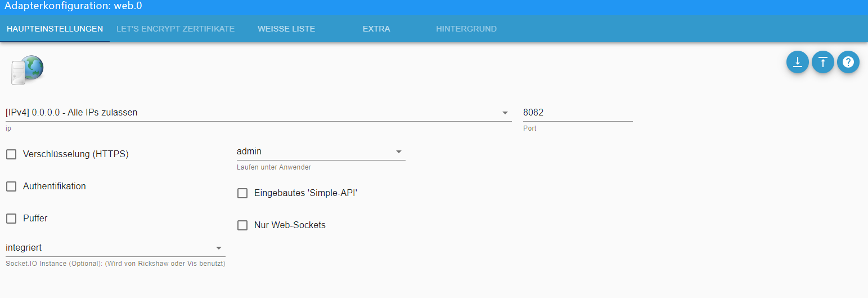Open the help question mark icon
The width and height of the screenshot is (868, 298).
click(x=848, y=62)
